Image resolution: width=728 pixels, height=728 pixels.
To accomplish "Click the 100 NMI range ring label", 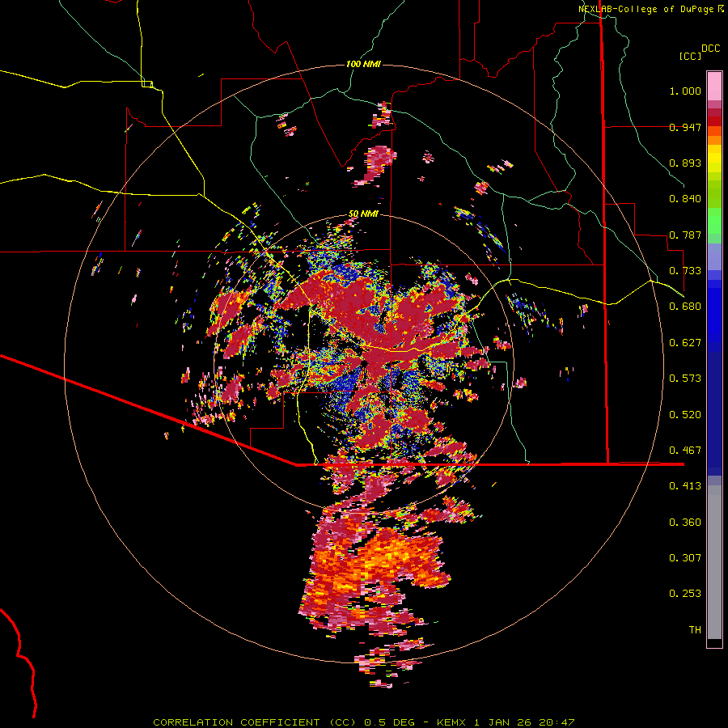I will [363, 64].
